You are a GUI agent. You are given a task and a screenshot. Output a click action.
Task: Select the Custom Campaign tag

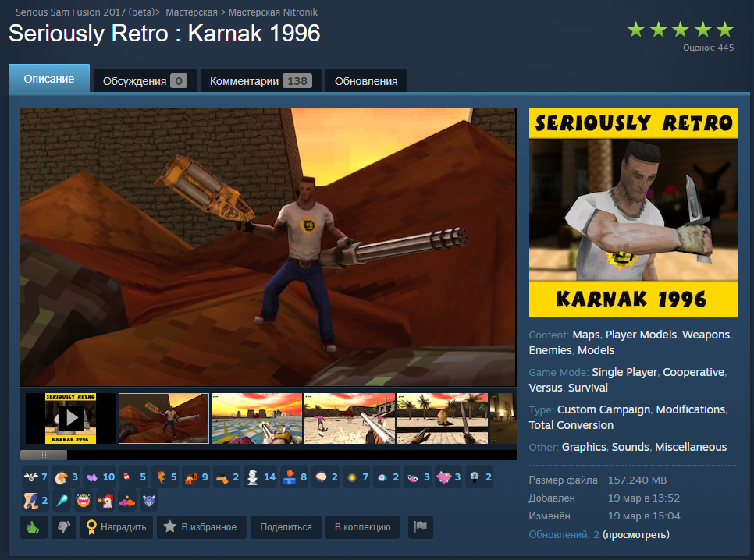tap(603, 409)
